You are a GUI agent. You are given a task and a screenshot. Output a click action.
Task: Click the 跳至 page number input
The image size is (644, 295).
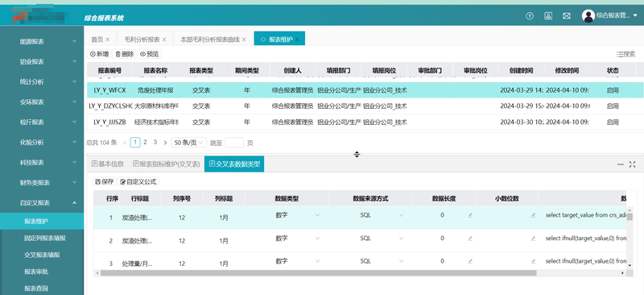tap(234, 143)
